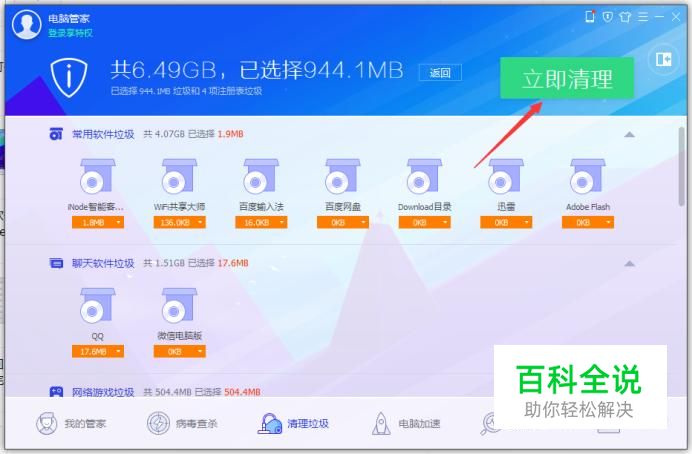
Task: Click the 网络游戏垃圾 category icon
Action: pyautogui.click(x=56, y=392)
